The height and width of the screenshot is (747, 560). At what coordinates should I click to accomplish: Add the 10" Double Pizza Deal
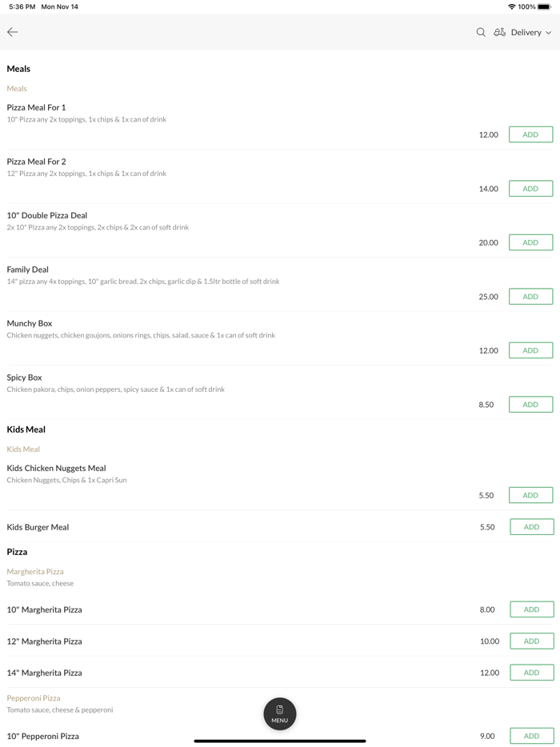point(530,242)
